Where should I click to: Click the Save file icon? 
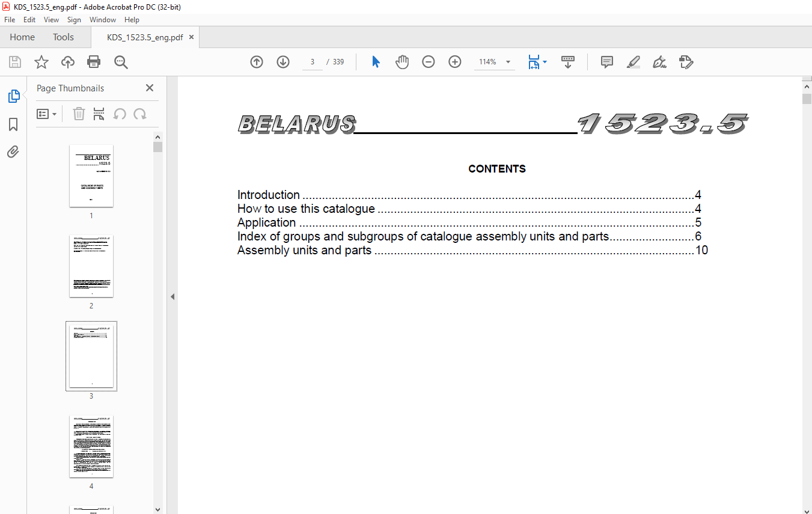[x=15, y=62]
